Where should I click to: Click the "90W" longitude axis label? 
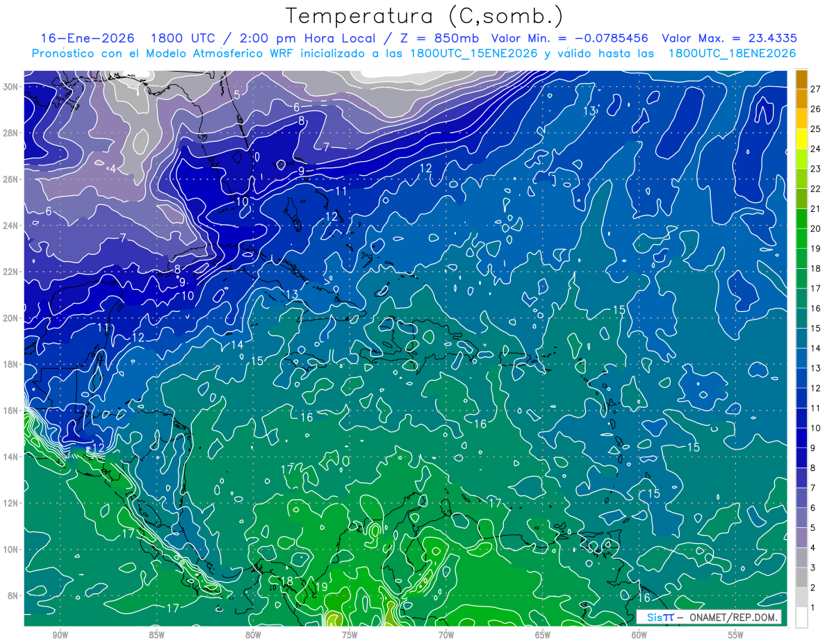(60, 636)
